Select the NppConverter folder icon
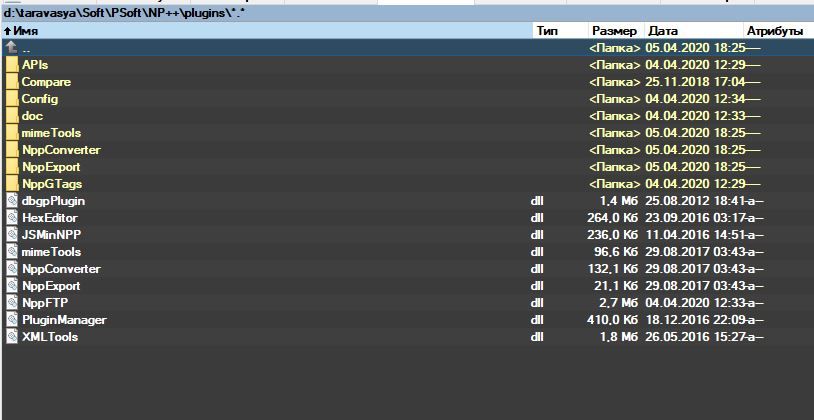Image resolution: width=814 pixels, height=420 pixels. pos(12,150)
